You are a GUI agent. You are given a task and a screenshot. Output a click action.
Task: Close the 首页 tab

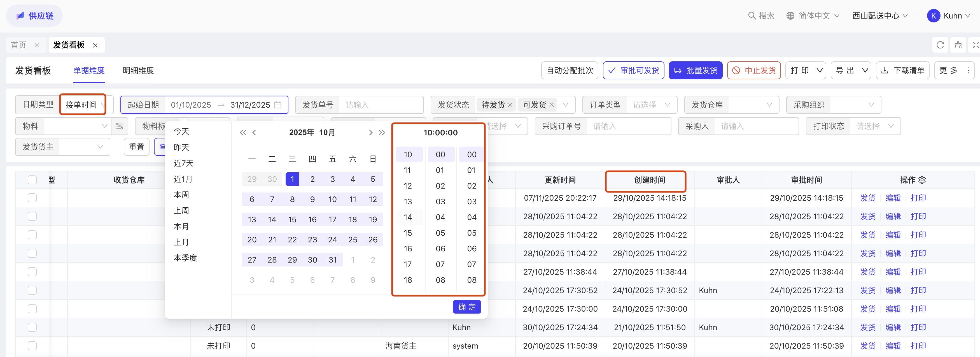coord(37,45)
